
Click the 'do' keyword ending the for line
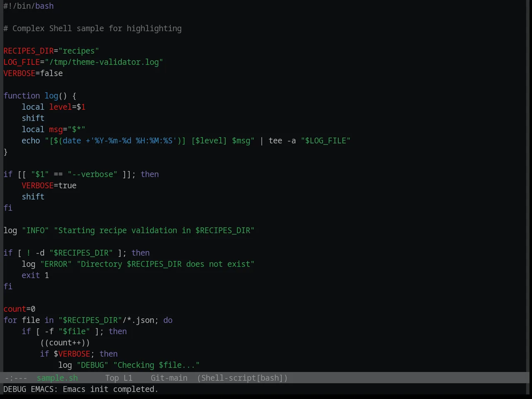coord(168,320)
